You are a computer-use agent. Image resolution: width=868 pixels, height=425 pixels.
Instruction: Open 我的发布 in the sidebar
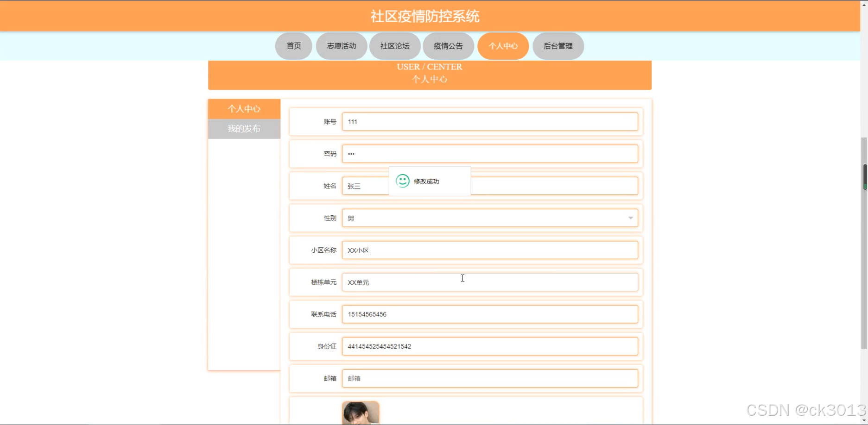(244, 129)
